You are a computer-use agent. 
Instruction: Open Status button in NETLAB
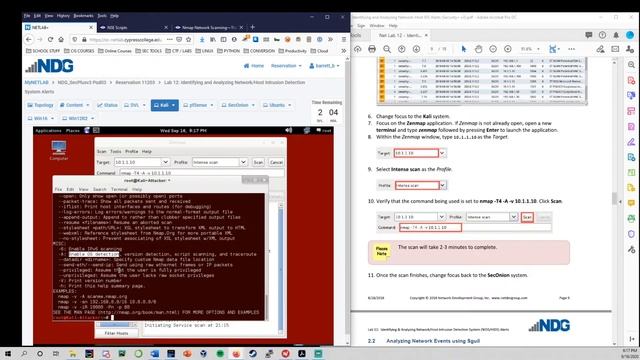click(x=107, y=105)
